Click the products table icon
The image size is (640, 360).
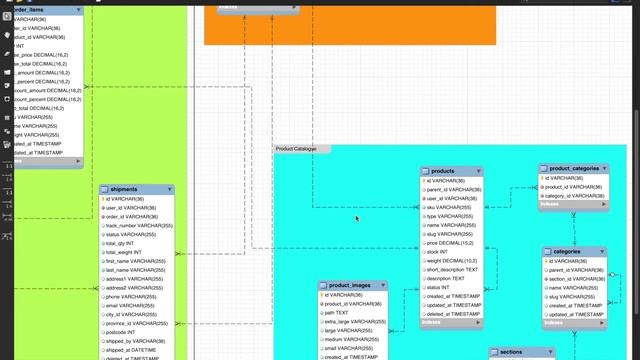425,171
